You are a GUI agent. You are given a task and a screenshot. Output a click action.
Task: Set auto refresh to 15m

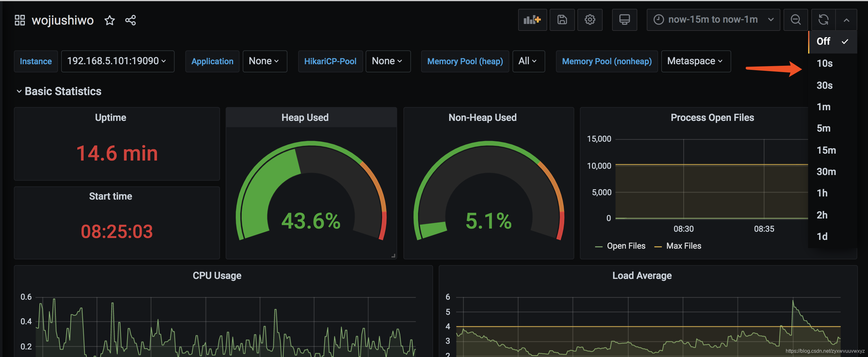pyautogui.click(x=832, y=150)
